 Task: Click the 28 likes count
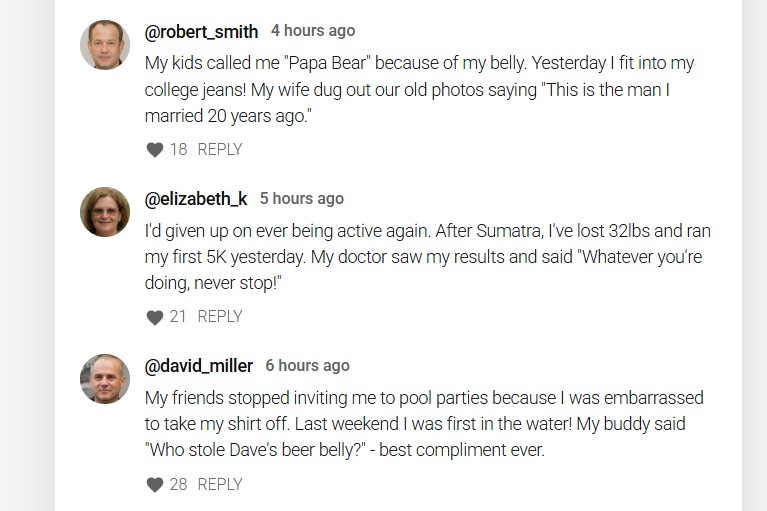click(178, 484)
